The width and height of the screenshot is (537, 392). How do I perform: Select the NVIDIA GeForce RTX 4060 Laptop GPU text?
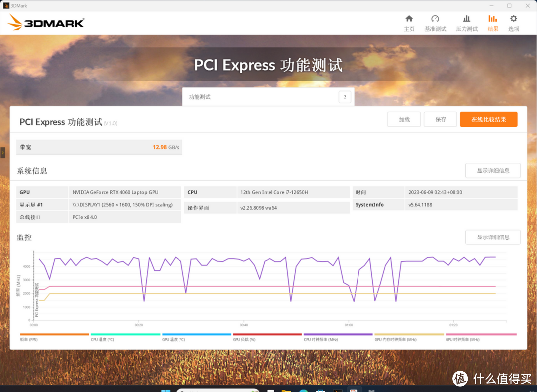coord(115,192)
